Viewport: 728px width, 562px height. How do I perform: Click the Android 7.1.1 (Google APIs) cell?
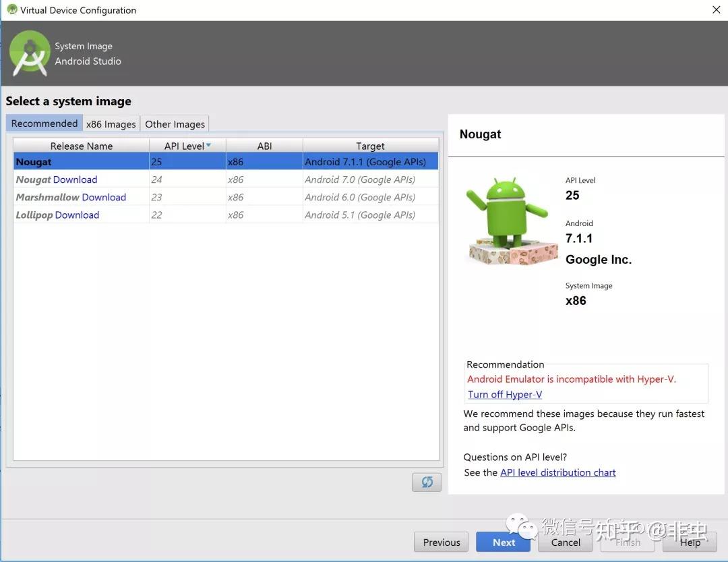(x=371, y=162)
